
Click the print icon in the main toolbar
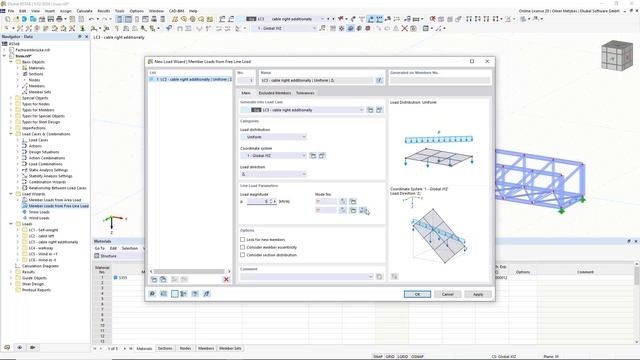[59, 19]
